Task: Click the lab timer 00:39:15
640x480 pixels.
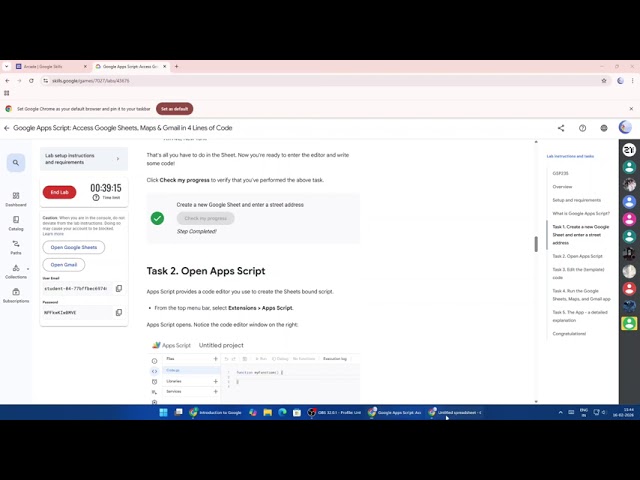Action: coord(106,188)
